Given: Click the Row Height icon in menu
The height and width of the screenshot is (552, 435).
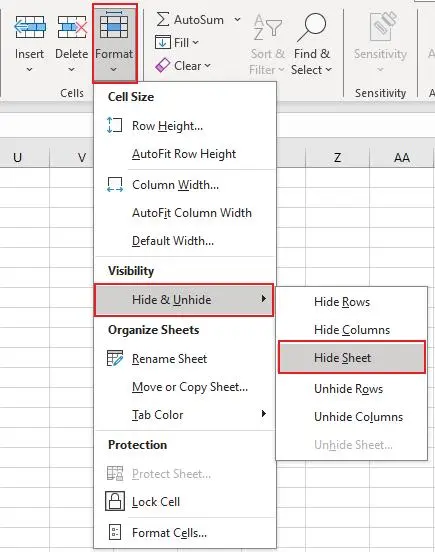Looking at the screenshot, I should [114, 125].
